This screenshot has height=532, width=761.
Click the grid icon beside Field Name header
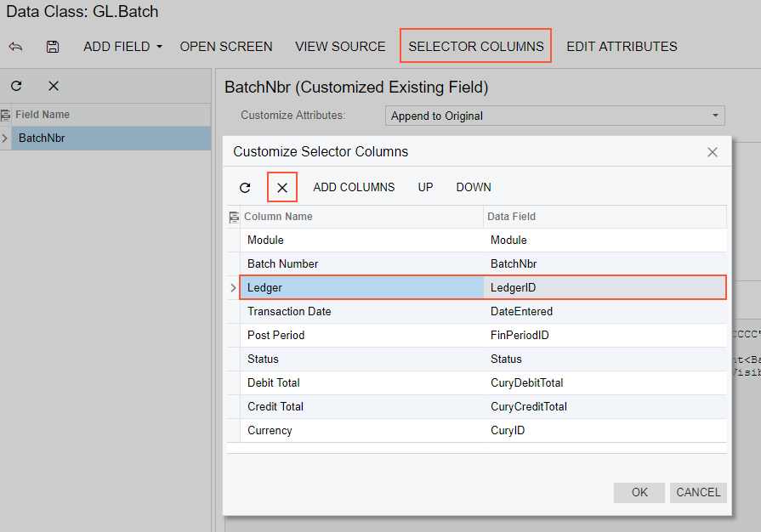(6, 115)
